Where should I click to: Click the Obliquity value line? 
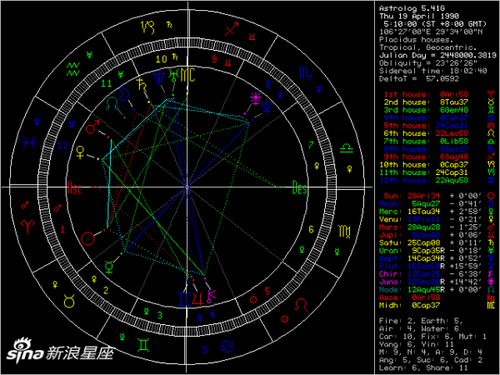click(x=428, y=63)
